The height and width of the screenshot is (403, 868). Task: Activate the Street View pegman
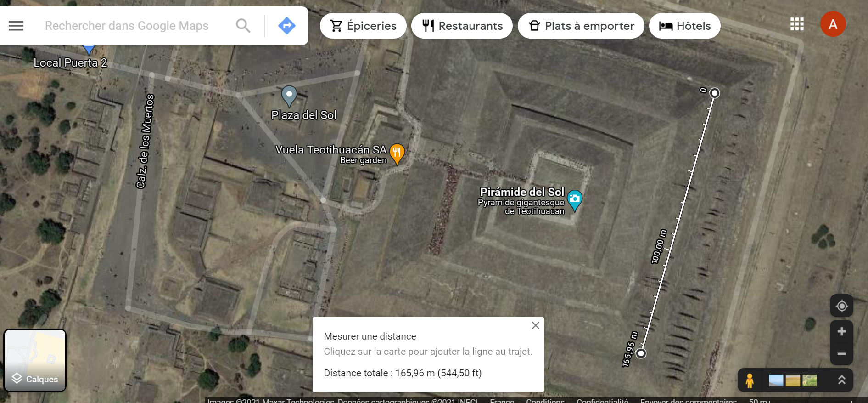click(750, 380)
